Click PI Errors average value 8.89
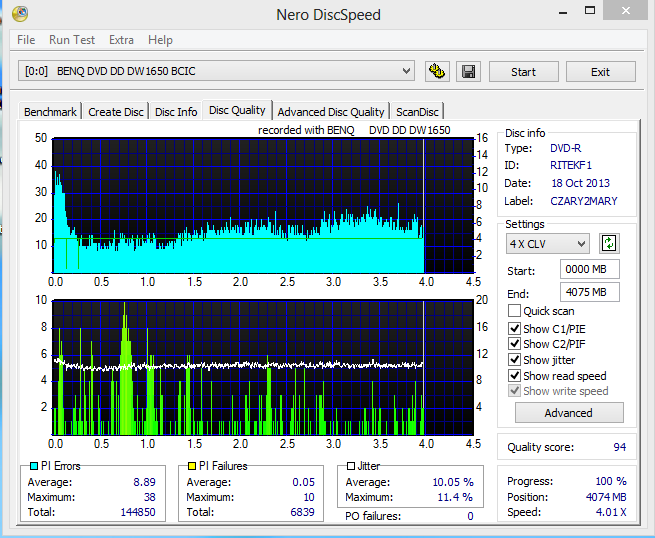The width and height of the screenshot is (655, 538). pos(144,482)
